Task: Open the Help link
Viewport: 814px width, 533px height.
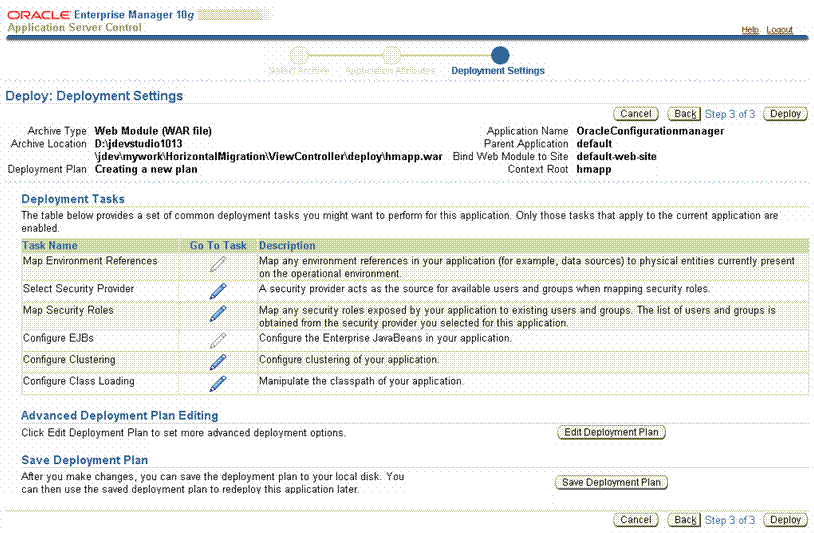Action: point(750,30)
